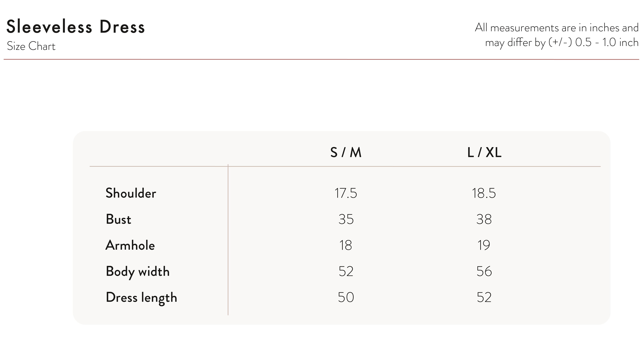Pick Armhole value 18 under S / M
This screenshot has height=338, width=644.
click(x=346, y=245)
